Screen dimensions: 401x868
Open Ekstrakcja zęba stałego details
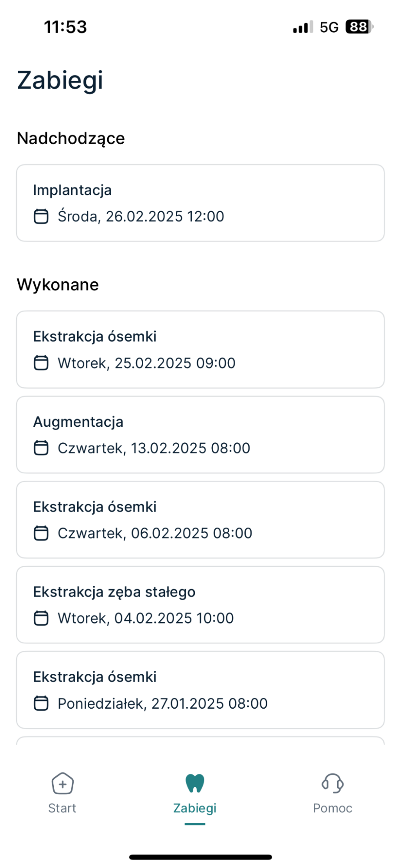point(200,605)
